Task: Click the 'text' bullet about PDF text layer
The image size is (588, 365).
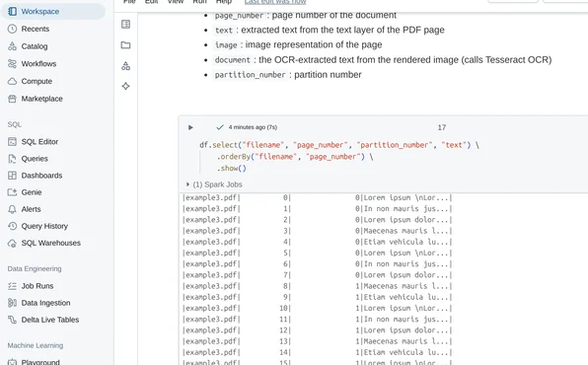Action: 330,30
